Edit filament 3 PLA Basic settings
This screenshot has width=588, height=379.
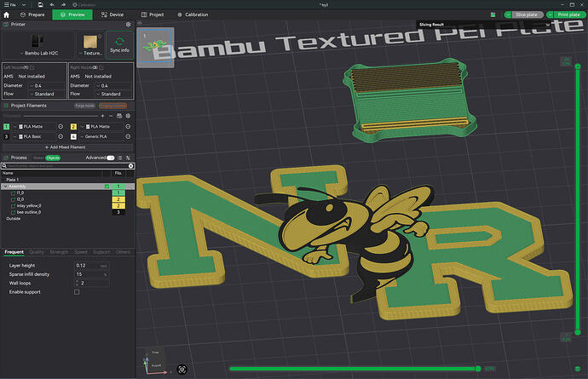pyautogui.click(x=61, y=136)
